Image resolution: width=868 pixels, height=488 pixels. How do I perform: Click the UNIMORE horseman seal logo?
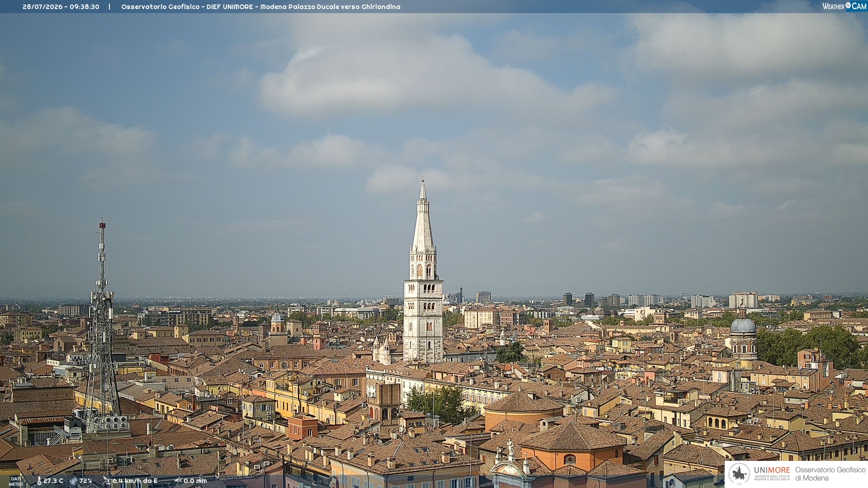click(739, 474)
